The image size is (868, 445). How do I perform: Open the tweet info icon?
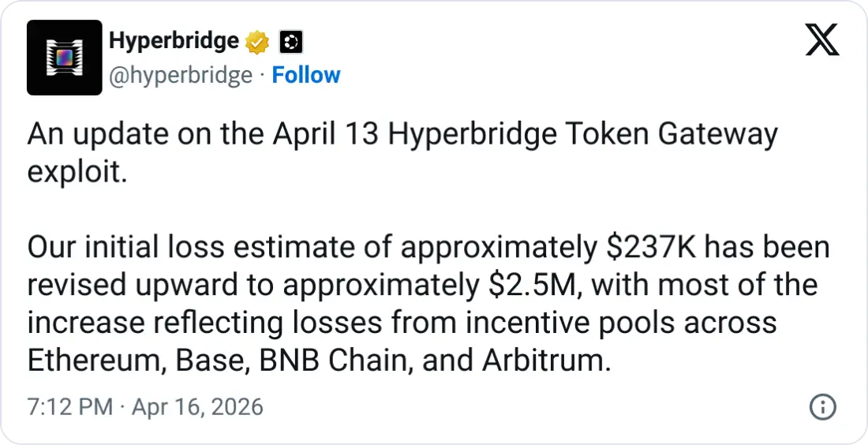click(x=823, y=407)
